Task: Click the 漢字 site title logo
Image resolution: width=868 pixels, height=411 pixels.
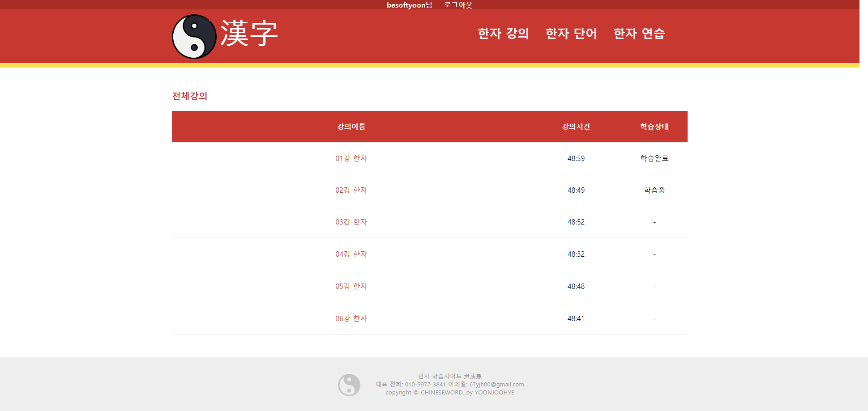Action: tap(247, 33)
